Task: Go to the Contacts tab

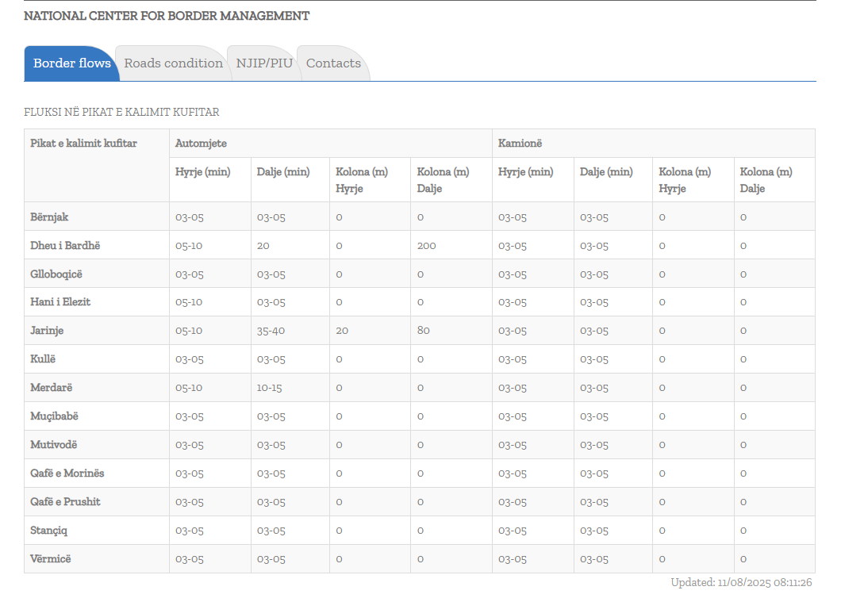Action: [333, 63]
